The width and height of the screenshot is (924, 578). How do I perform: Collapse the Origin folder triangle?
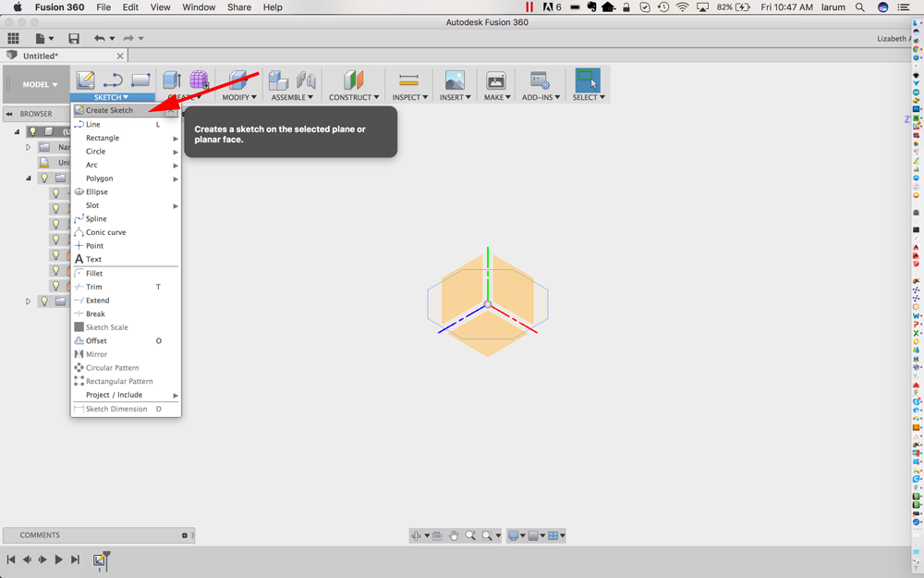pos(28,178)
